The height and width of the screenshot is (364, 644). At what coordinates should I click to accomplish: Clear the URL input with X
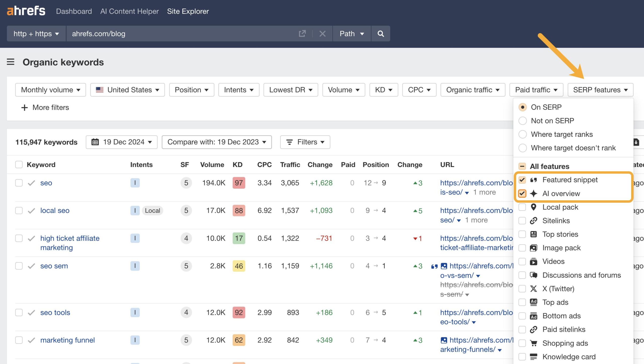(x=322, y=34)
